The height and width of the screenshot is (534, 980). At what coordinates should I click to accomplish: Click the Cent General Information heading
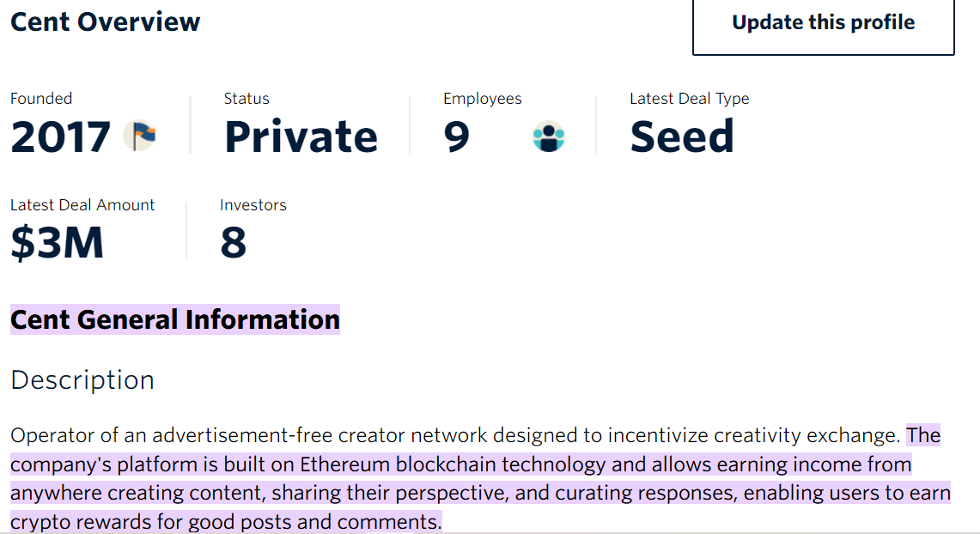click(x=175, y=319)
